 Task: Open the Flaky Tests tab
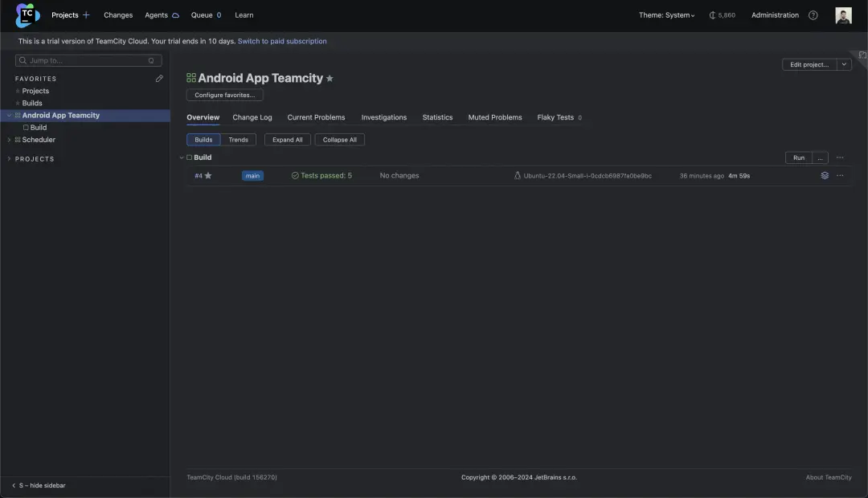(555, 117)
